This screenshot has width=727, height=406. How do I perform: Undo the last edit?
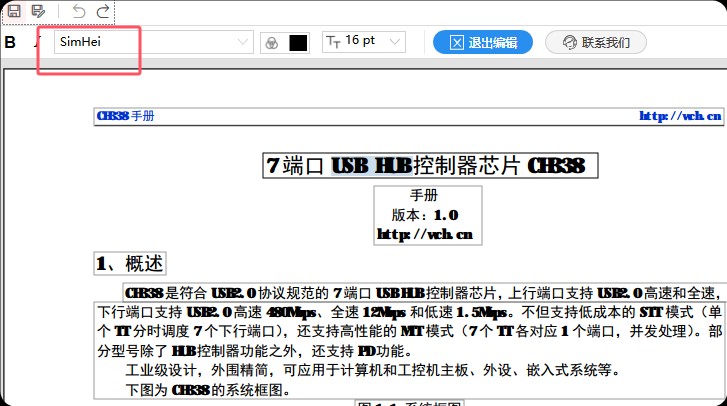79,11
